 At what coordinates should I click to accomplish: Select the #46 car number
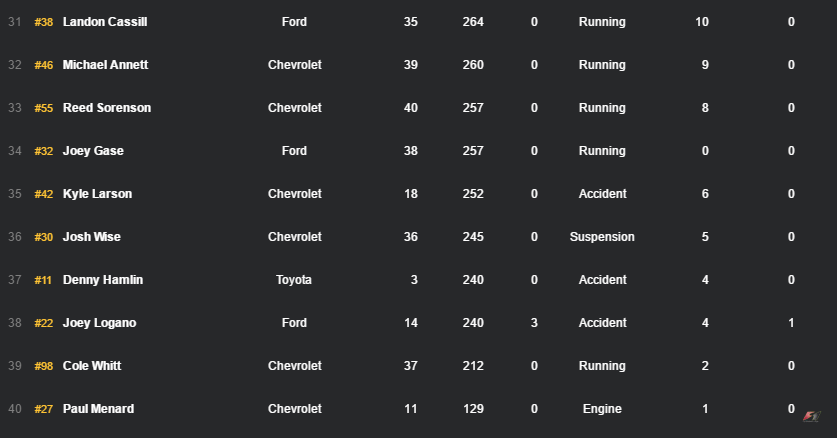point(43,65)
